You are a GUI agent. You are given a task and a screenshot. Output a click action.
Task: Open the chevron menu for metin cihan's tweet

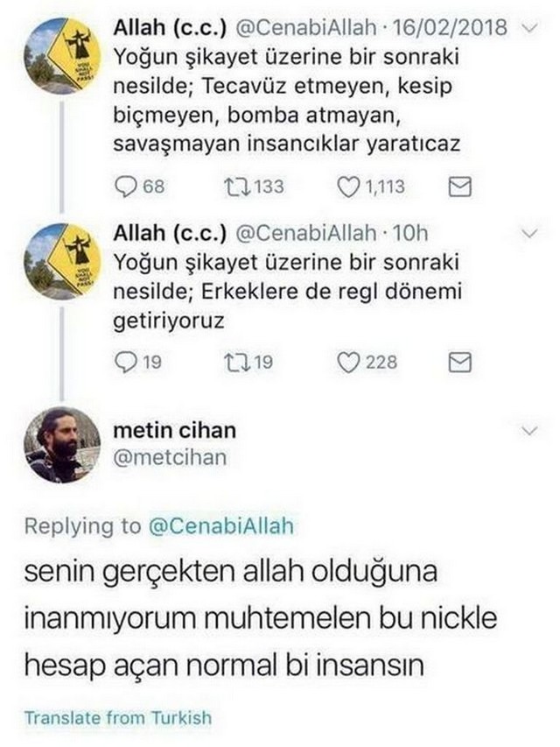530,431
